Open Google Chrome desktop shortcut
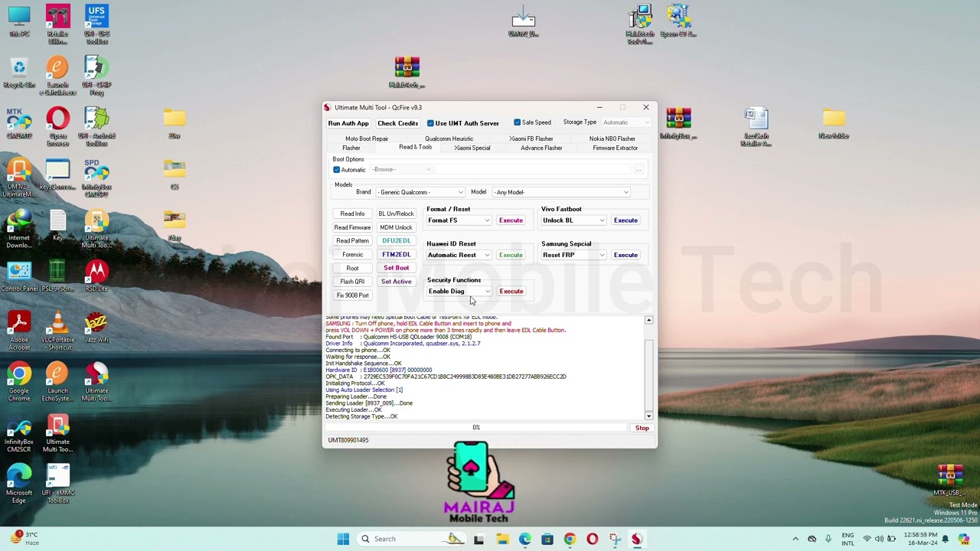 pyautogui.click(x=19, y=374)
